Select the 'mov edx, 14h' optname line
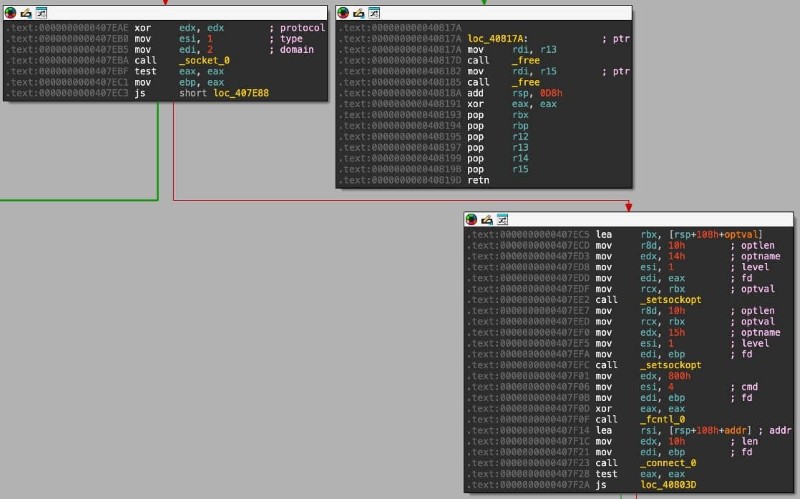This screenshot has width=800, height=499. click(x=629, y=256)
